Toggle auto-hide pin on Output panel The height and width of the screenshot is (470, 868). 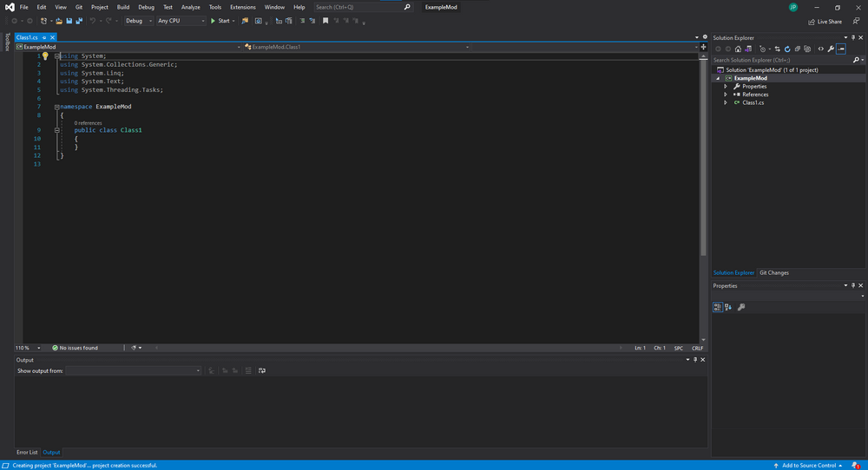point(695,359)
